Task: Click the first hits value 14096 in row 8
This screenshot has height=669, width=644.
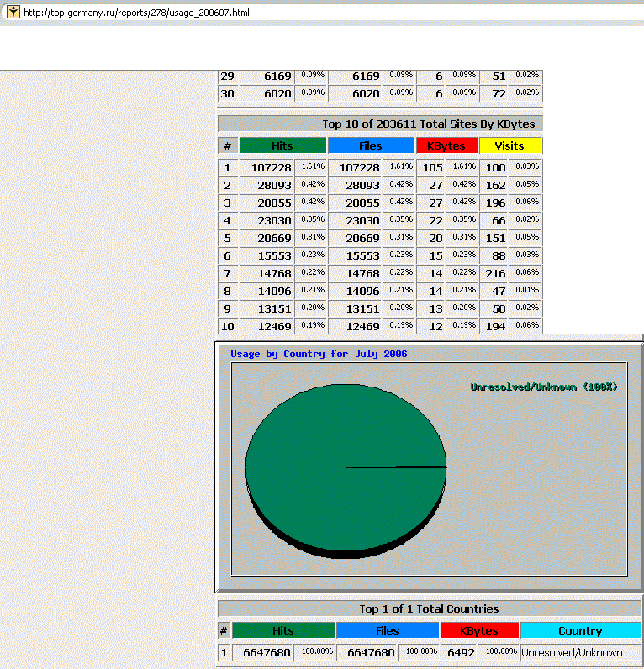Action: tap(274, 291)
